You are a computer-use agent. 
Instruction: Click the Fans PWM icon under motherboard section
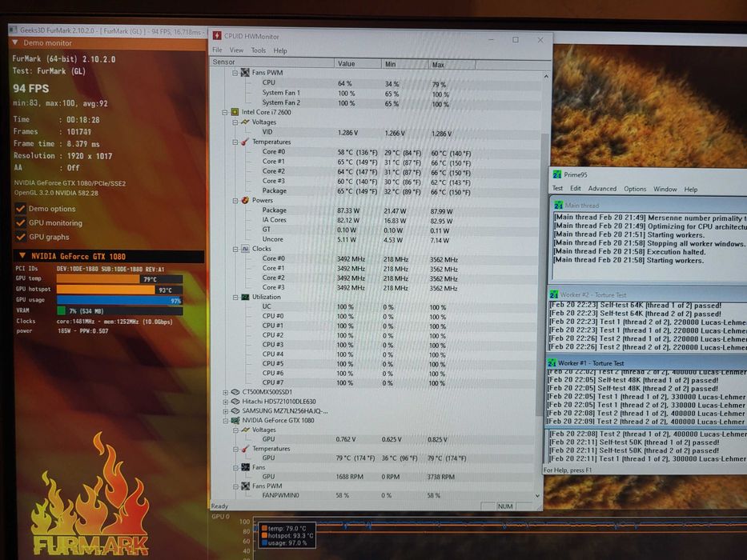click(x=245, y=72)
